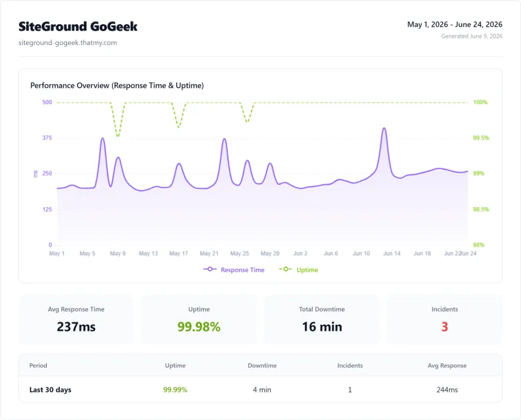Click the Generated June 9, 2026 text
Viewport: 521px width, 420px height.
(472, 36)
